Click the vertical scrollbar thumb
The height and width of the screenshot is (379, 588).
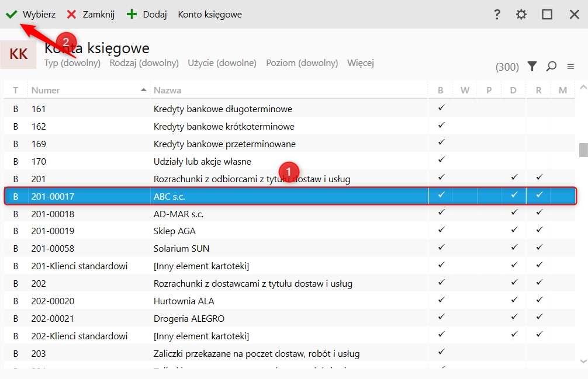tap(583, 150)
